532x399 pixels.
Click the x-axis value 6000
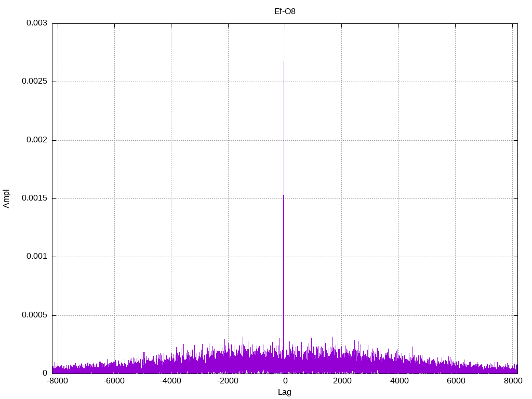(x=456, y=381)
